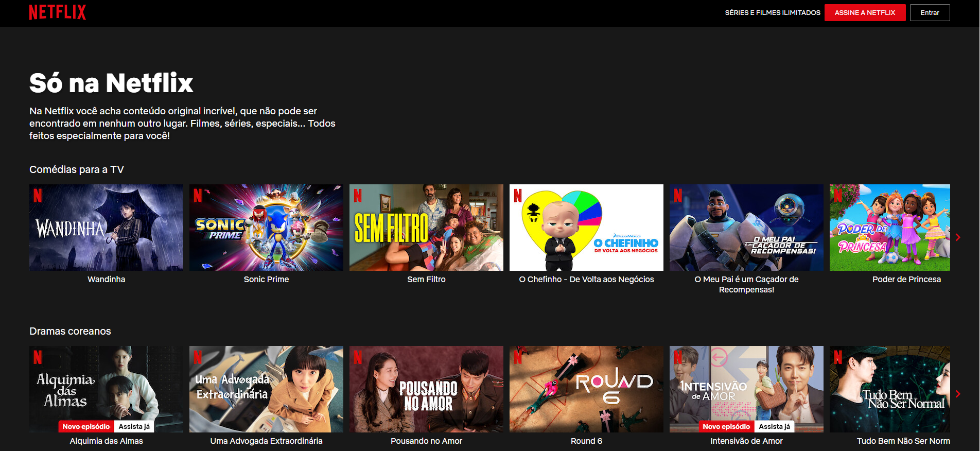Show next titles in Dramas coreanos row
The width and height of the screenshot is (980, 451).
(958, 394)
